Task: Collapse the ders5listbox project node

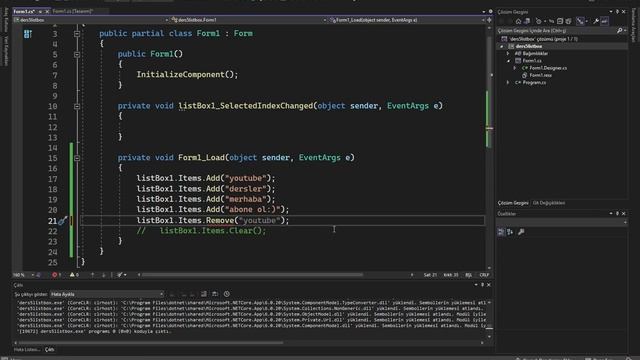Action: (x=502, y=46)
